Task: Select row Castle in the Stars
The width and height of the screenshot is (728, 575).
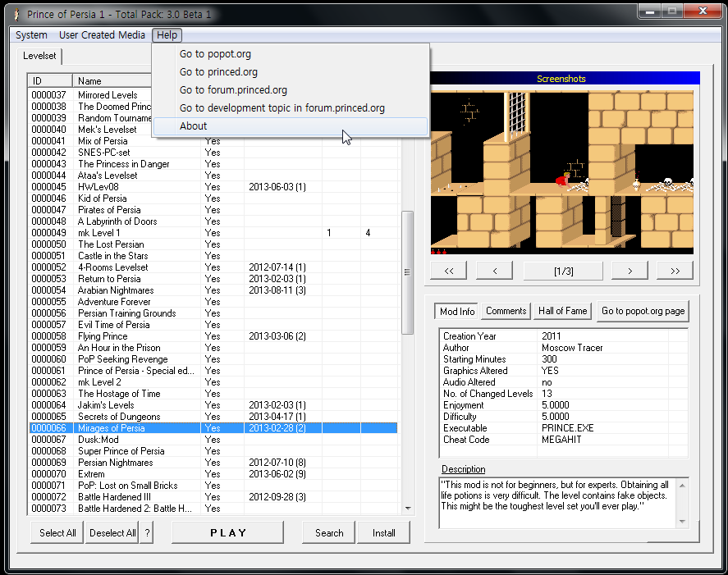Action: click(x=213, y=256)
